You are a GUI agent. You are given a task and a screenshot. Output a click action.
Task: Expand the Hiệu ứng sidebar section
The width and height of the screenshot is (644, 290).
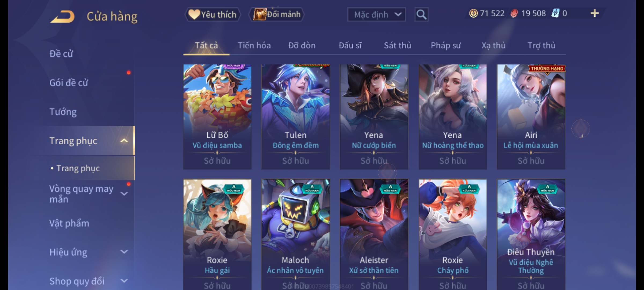(124, 252)
